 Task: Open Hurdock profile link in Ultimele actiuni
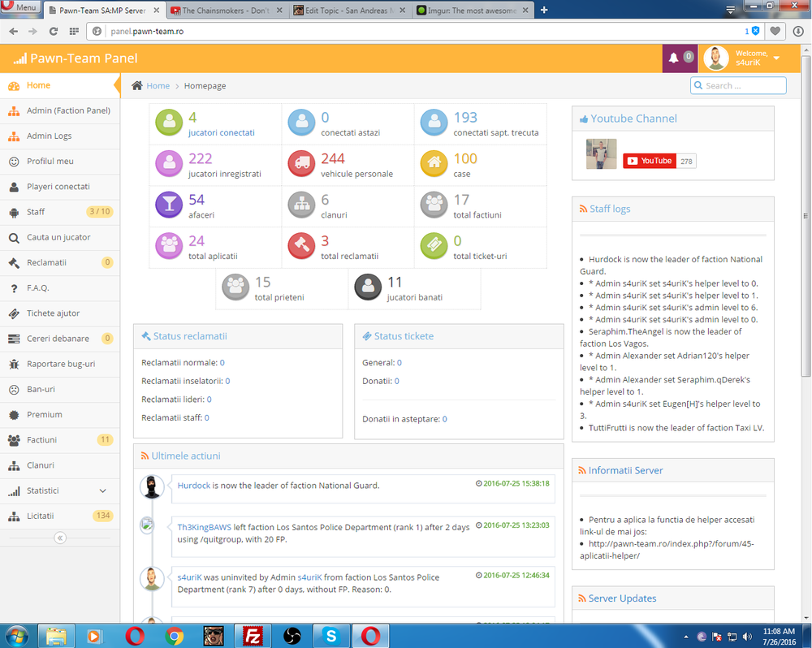pos(194,486)
